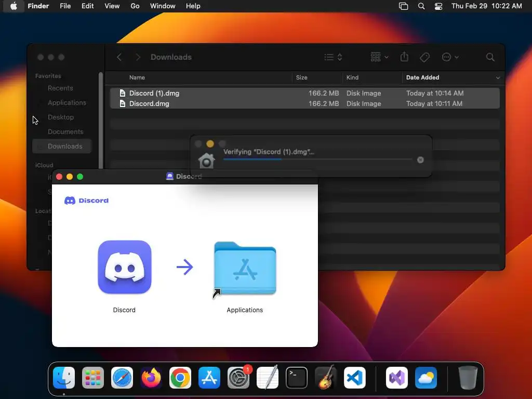Select Recents in Finder sidebar

point(60,88)
